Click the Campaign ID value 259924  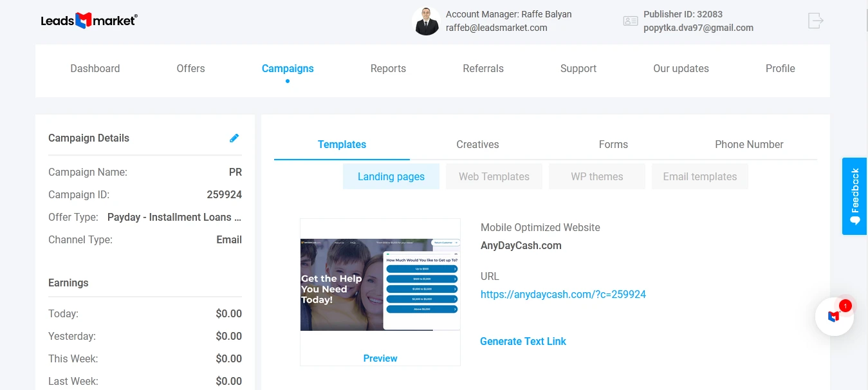point(224,194)
